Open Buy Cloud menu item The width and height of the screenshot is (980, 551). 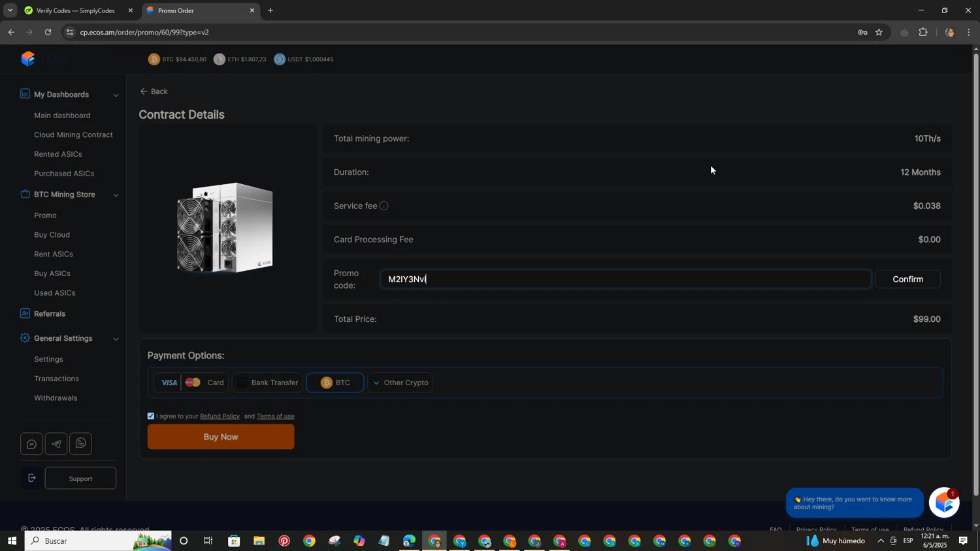(52, 235)
